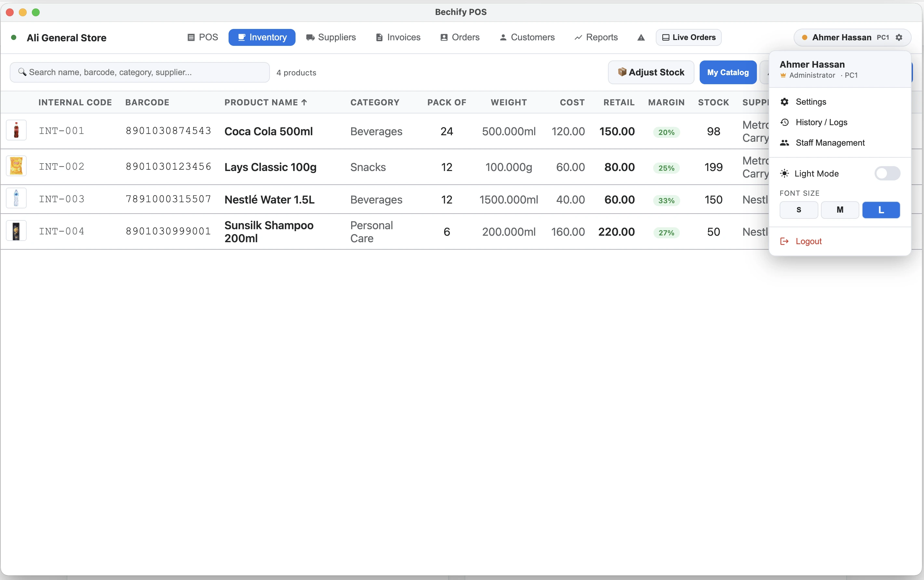Click the Nestlé Water product thumbnail
The image size is (924, 580).
pyautogui.click(x=16, y=198)
